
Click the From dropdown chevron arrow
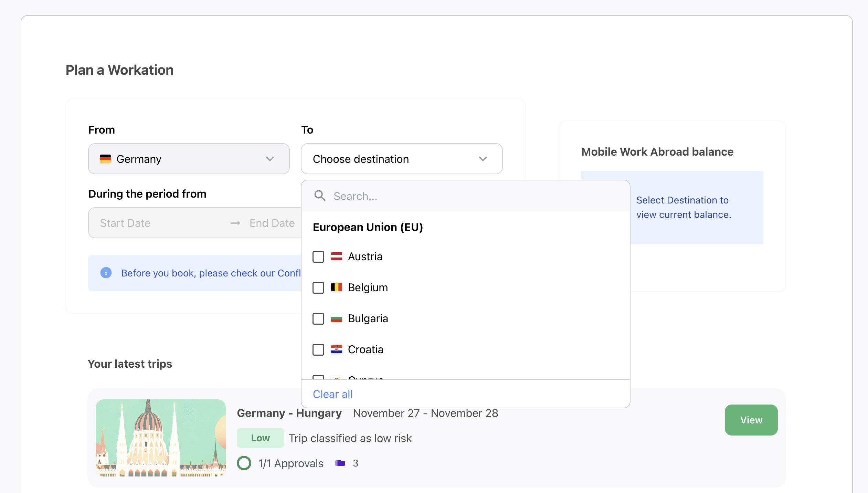(x=270, y=159)
